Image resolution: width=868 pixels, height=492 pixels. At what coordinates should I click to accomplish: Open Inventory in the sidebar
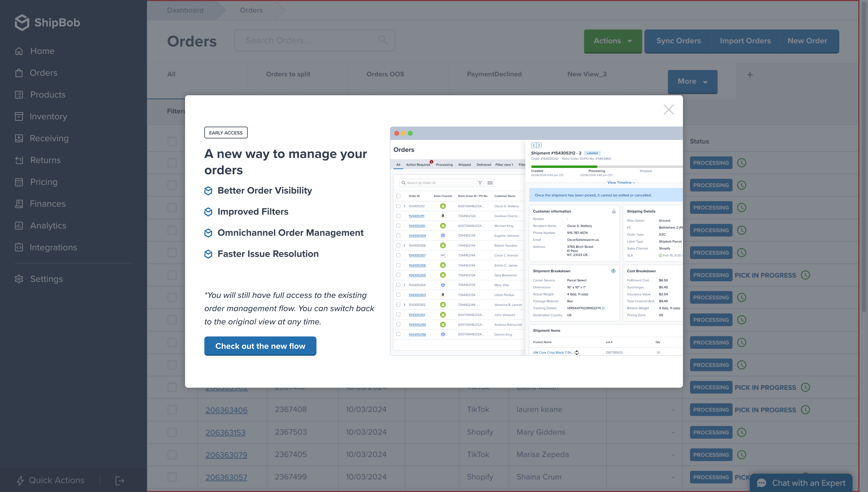(x=41, y=117)
